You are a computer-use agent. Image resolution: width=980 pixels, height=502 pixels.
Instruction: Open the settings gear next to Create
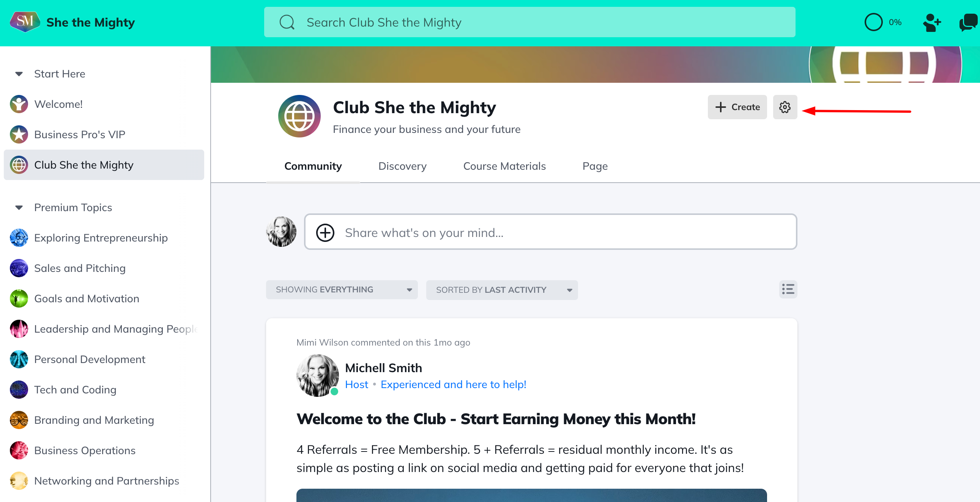coord(785,107)
